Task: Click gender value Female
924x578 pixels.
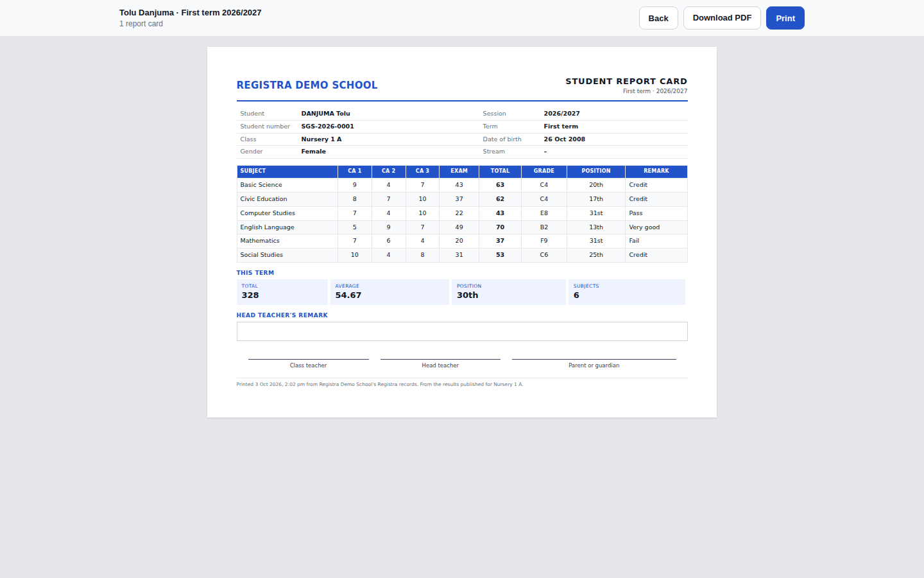Action: [314, 152]
